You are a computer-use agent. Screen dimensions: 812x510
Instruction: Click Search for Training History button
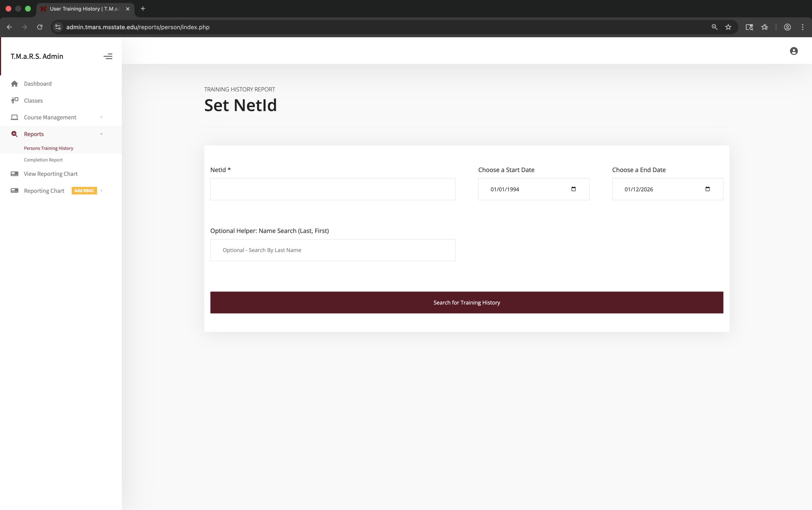[x=466, y=302]
